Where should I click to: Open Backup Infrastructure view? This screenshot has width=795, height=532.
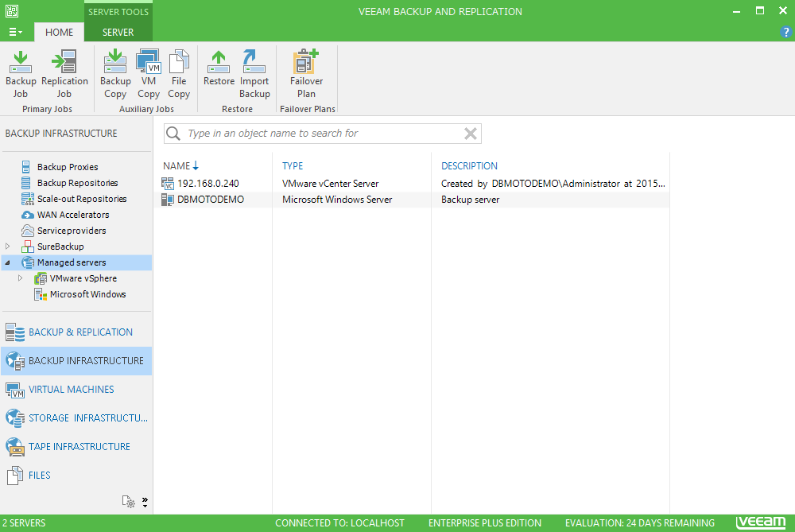click(76, 361)
